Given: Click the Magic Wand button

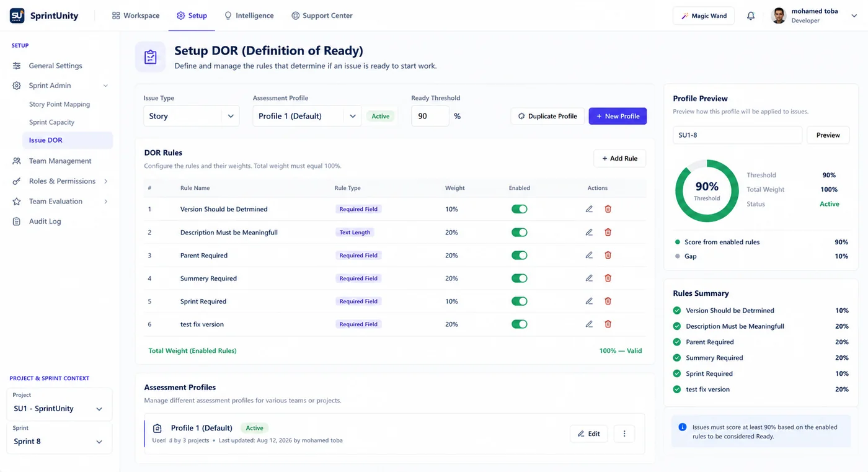Looking at the screenshot, I should [x=704, y=16].
